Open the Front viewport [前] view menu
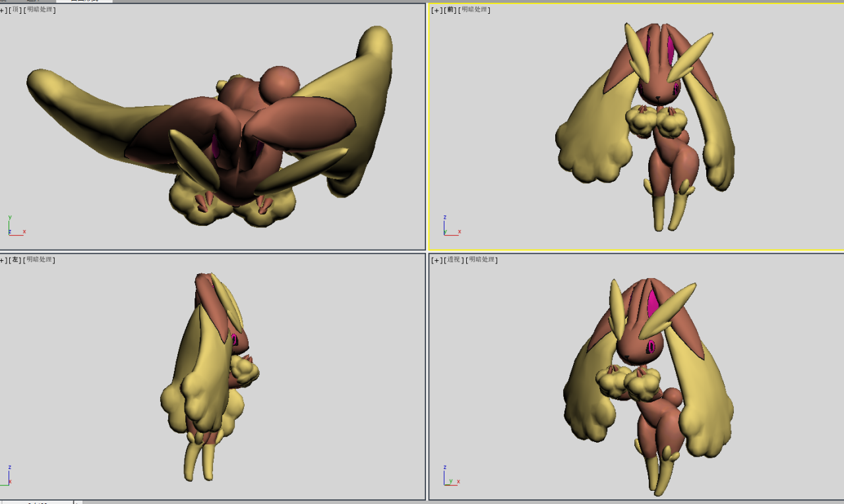 [x=450, y=10]
